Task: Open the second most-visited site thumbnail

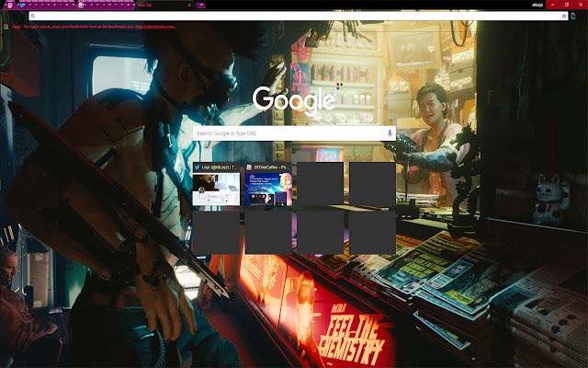Action: pyautogui.click(x=268, y=184)
